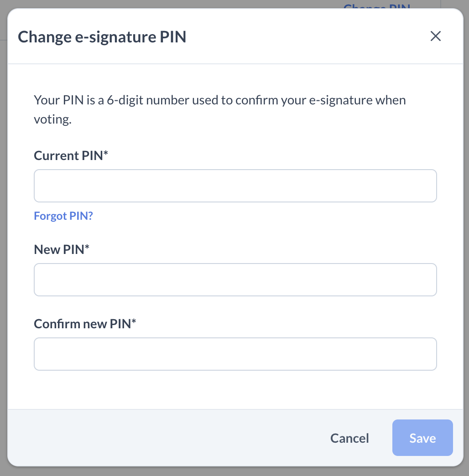Click the dimmed backdrop left of dialog
This screenshot has height=476, width=469.
click(3, 228)
